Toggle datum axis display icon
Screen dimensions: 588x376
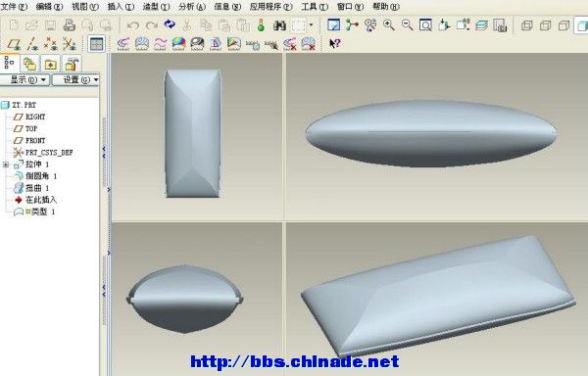click(x=32, y=44)
